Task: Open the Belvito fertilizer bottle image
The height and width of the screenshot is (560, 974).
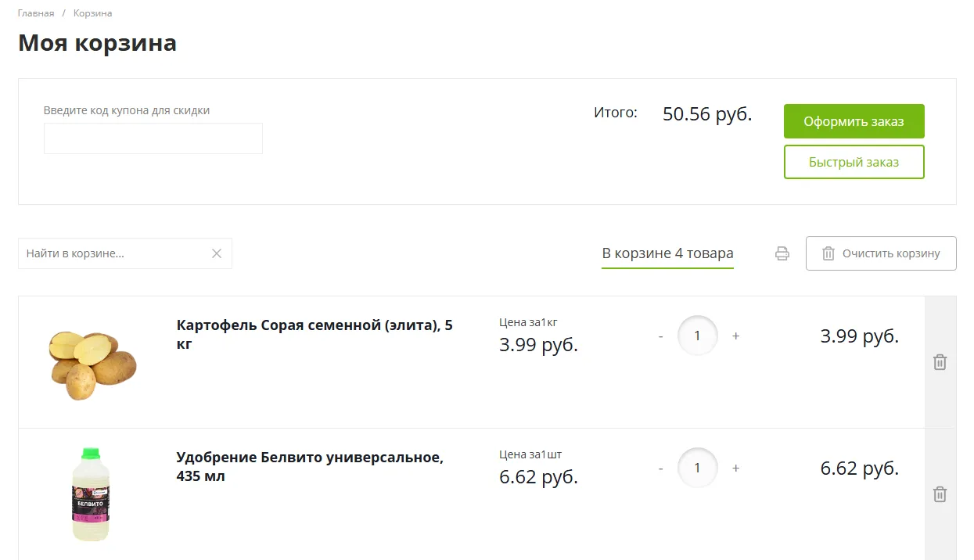Action: 92,494
